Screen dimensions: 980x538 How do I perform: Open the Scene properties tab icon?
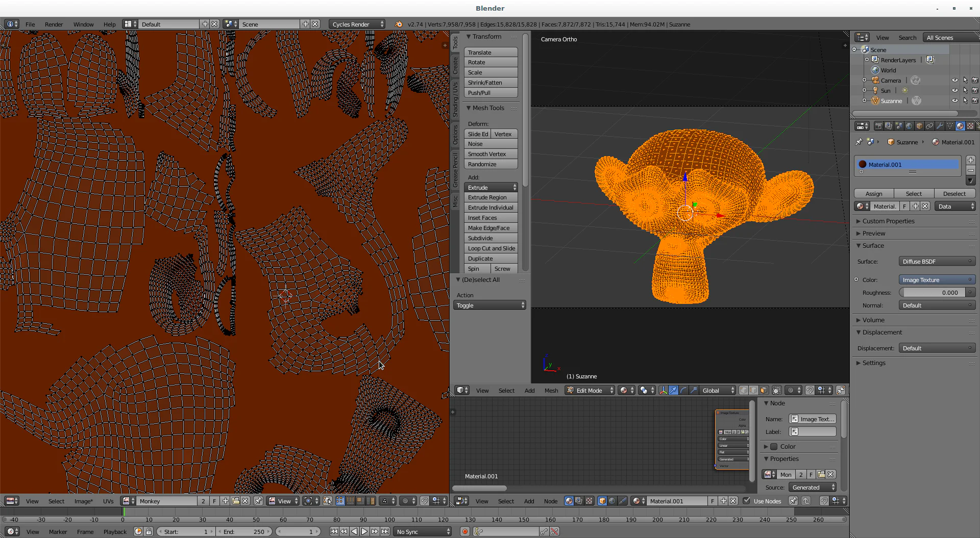click(899, 126)
